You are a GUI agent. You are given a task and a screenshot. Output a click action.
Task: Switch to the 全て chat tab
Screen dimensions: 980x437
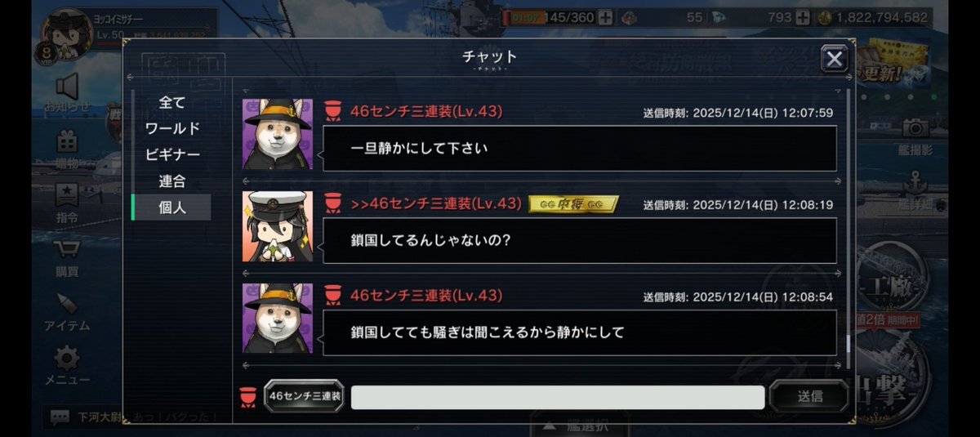point(171,102)
